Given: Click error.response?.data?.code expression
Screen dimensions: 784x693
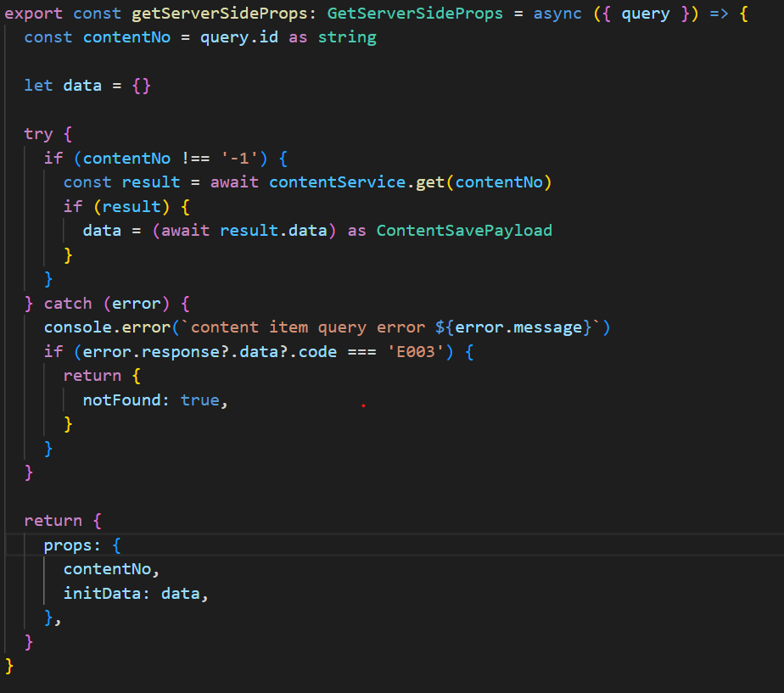Looking at the screenshot, I should 210,352.
